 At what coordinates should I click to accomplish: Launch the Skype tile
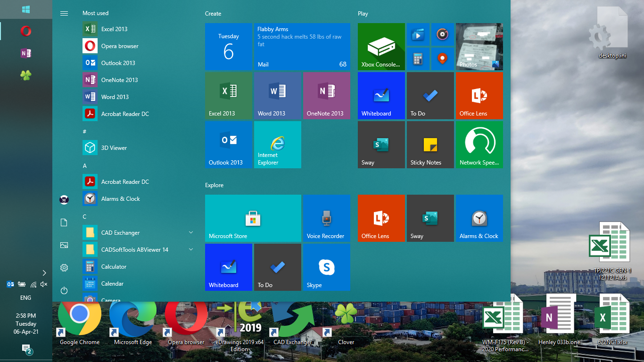(x=327, y=267)
